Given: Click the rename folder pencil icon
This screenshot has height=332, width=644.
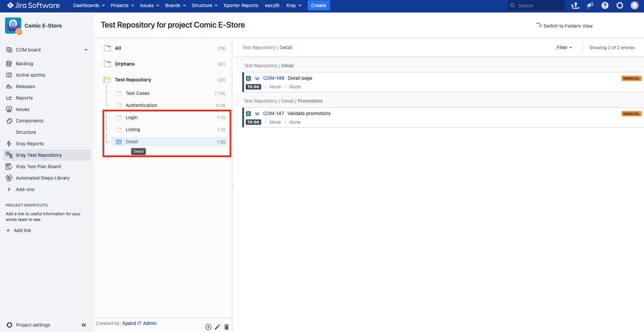Looking at the screenshot, I should (x=217, y=327).
